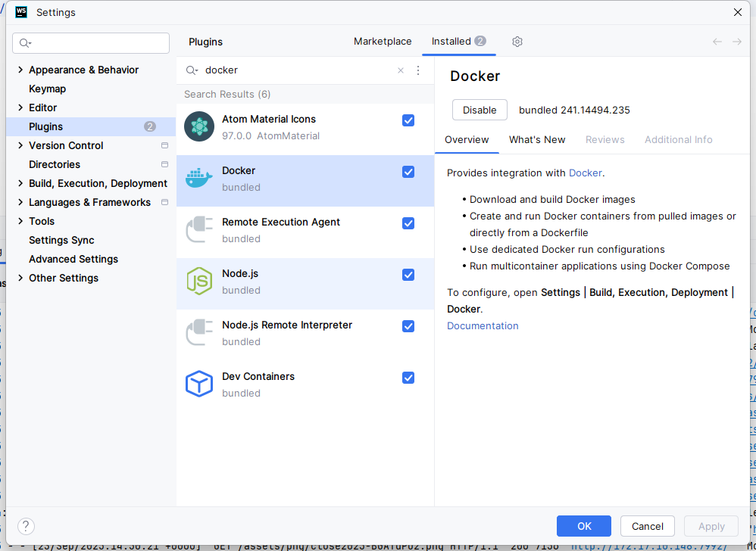Uncheck the Atom Material Icons plugin checkbox
The width and height of the screenshot is (756, 551).
click(x=408, y=120)
